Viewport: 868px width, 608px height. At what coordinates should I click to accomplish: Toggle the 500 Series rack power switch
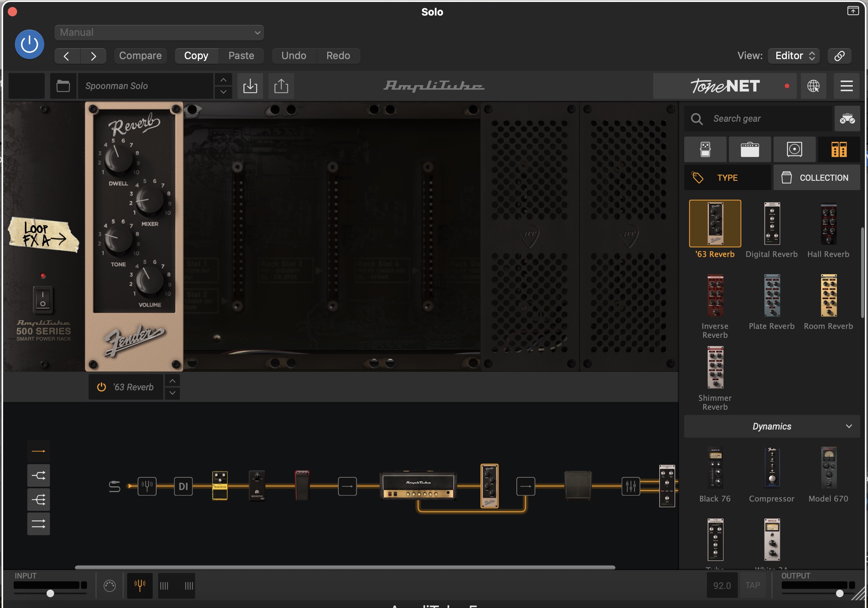[43, 299]
